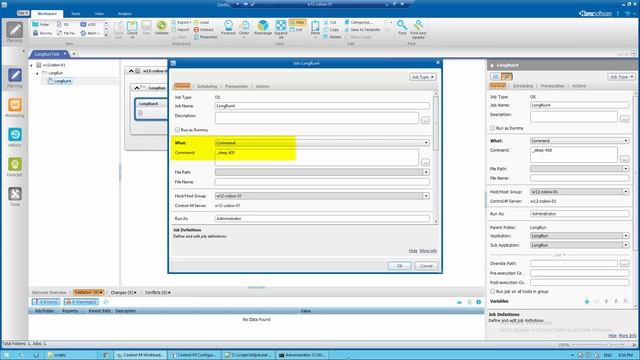Click the dialog's vertical scrollbar

pyautogui.click(x=436, y=157)
